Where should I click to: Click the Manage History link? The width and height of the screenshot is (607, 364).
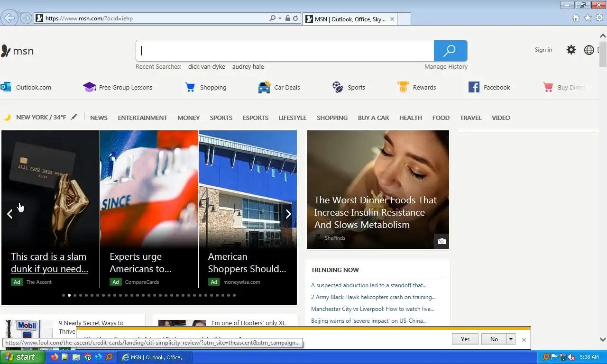pos(446,67)
